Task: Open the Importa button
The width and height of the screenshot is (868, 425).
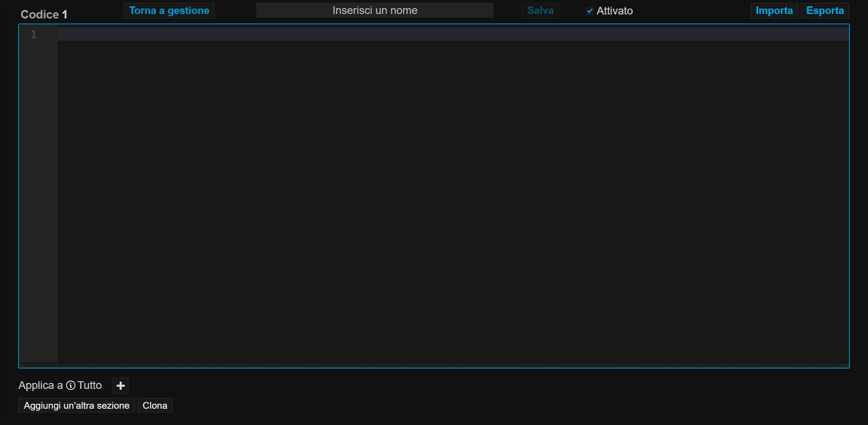Action: (774, 10)
